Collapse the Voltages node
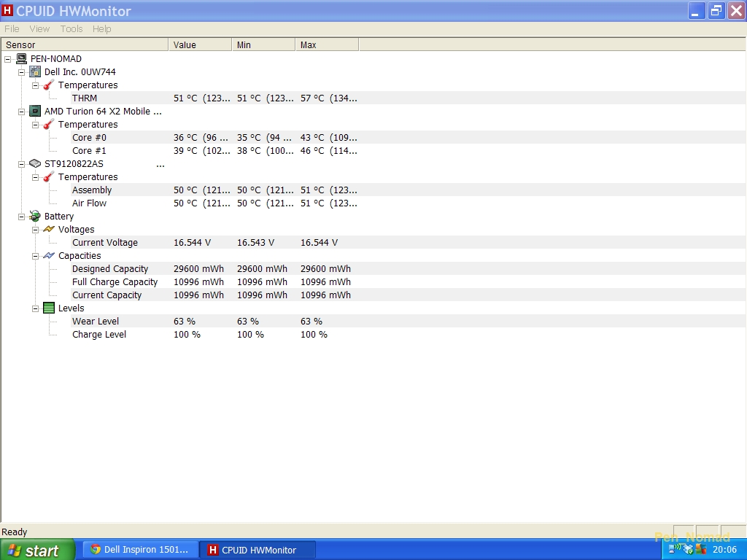Screen dimensions: 747x560 pos(35,230)
